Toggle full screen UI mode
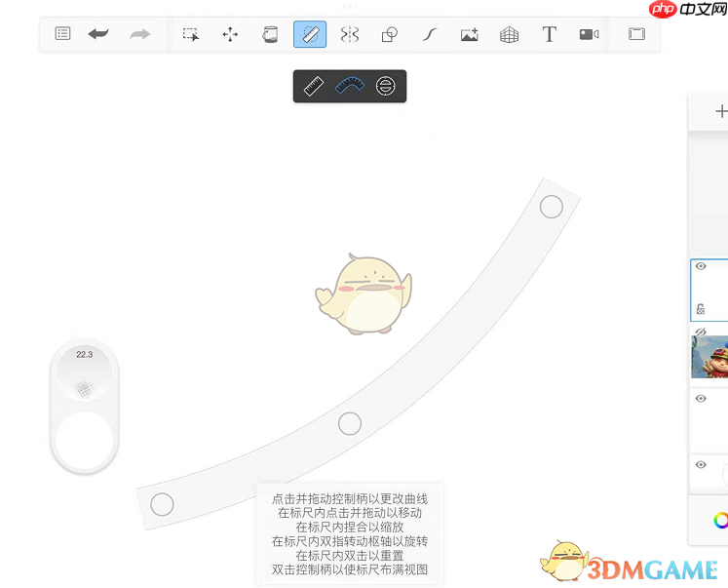Screen dimensions: 728x588 point(636,34)
